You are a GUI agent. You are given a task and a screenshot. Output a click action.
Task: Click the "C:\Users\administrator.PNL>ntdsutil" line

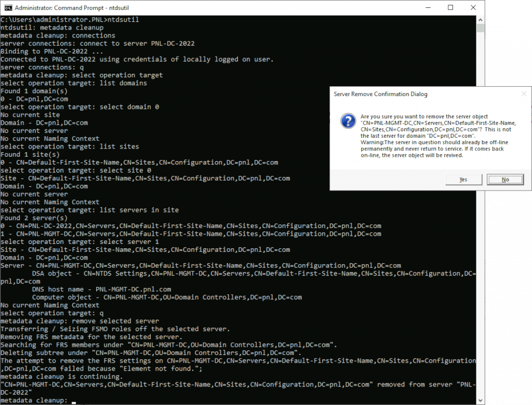coord(70,20)
